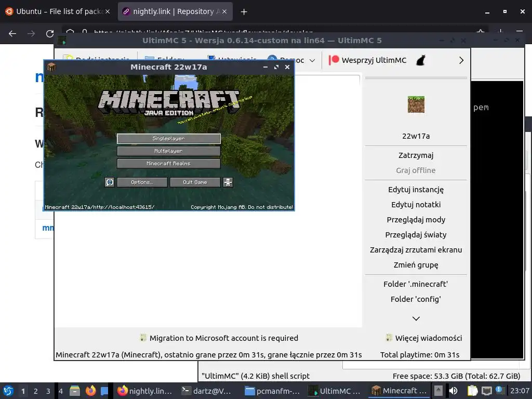Switch to pcmanfm taskbar window
Viewport: 532px width, 399px height.
coord(273,391)
